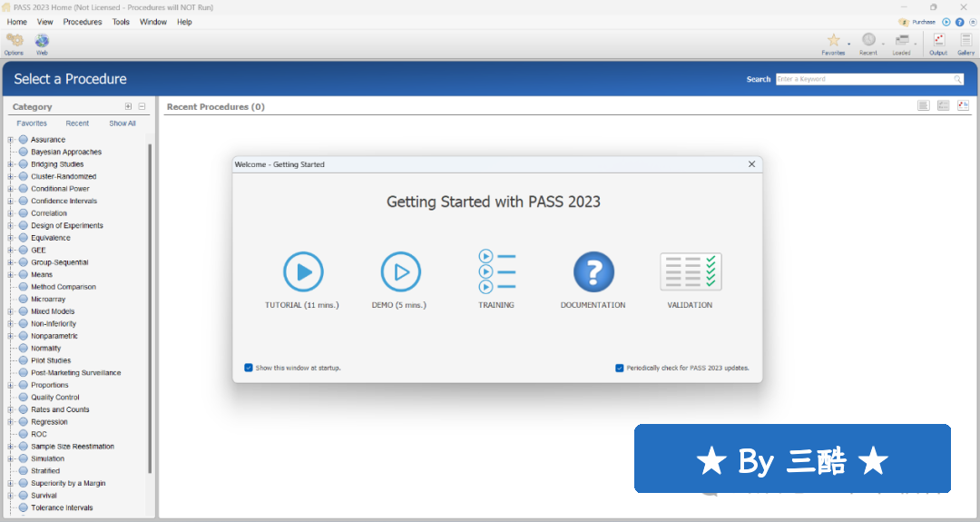Open the Gallery toolbar icon

click(x=965, y=40)
